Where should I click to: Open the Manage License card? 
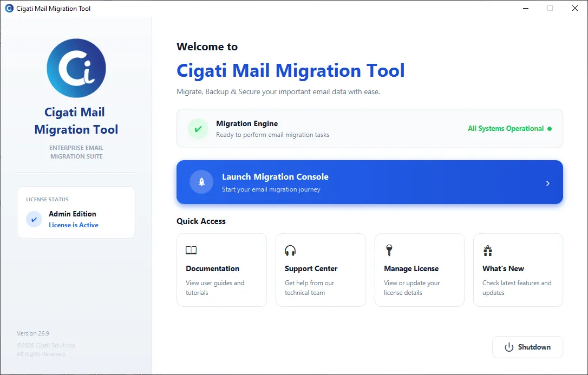click(419, 270)
